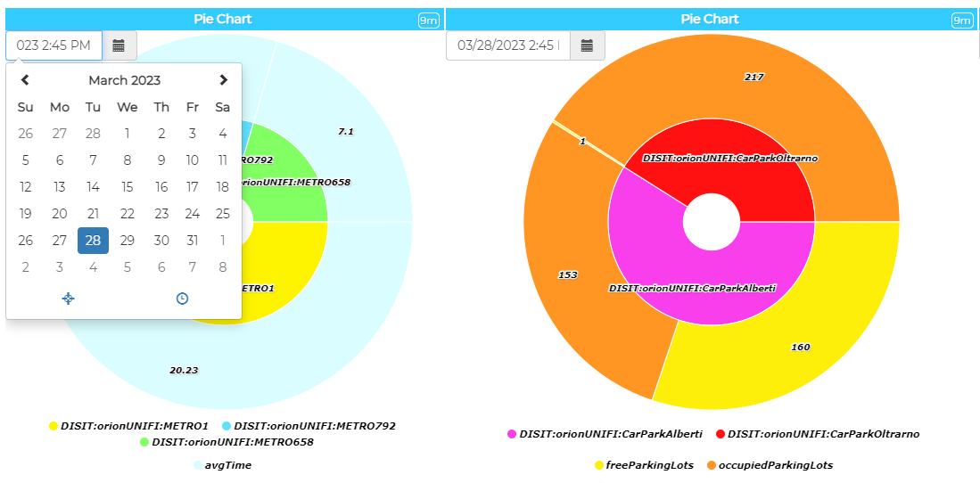The height and width of the screenshot is (483, 980).
Task: Click the 9m refresh badge on left chart
Action: pyautogui.click(x=429, y=20)
